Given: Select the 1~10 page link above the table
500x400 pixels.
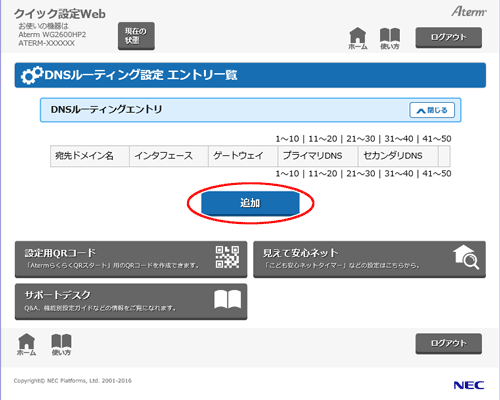Looking at the screenshot, I should [287, 139].
